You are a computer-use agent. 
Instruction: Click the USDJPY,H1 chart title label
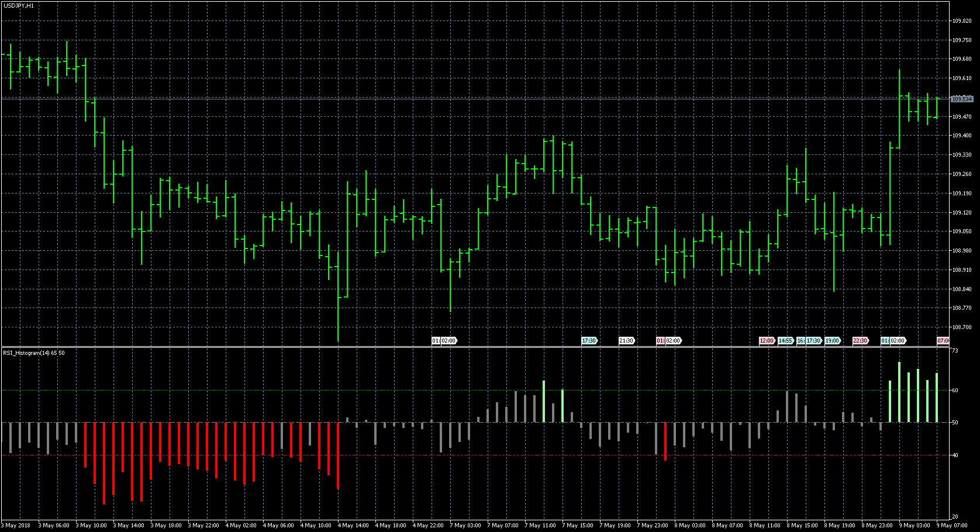(19, 5)
